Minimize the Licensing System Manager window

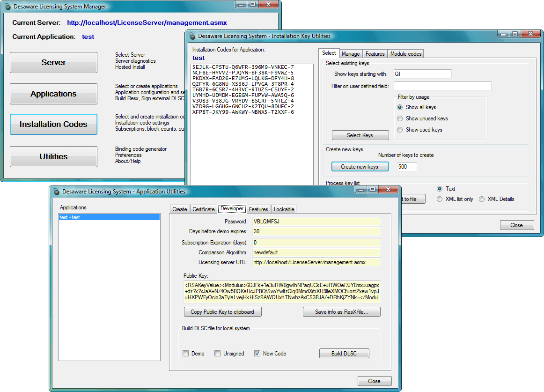click(x=242, y=5)
